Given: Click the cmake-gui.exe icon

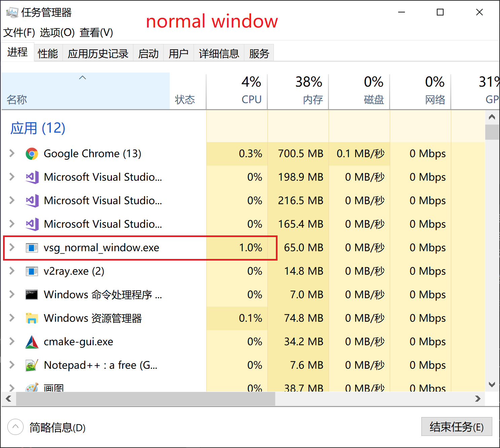Looking at the screenshot, I should (32, 342).
